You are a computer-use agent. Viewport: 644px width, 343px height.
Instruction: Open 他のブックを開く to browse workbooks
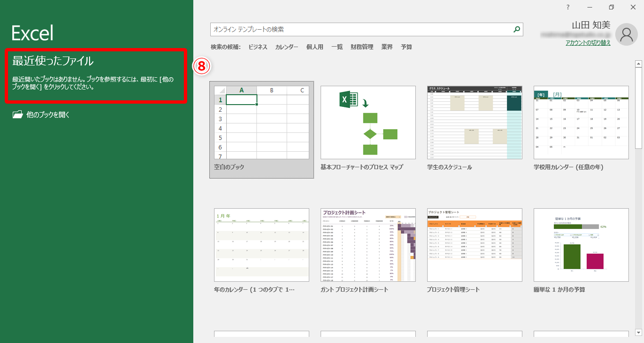pyautogui.click(x=41, y=114)
